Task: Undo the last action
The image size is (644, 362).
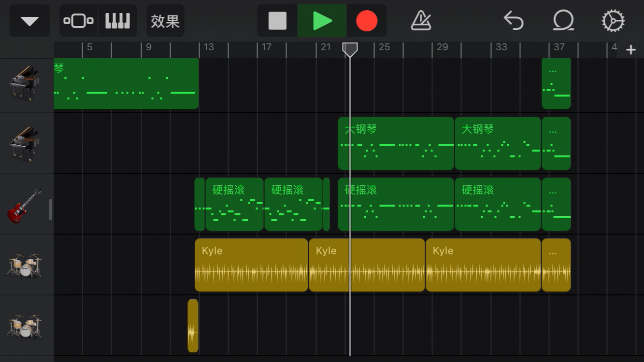Action: (514, 21)
